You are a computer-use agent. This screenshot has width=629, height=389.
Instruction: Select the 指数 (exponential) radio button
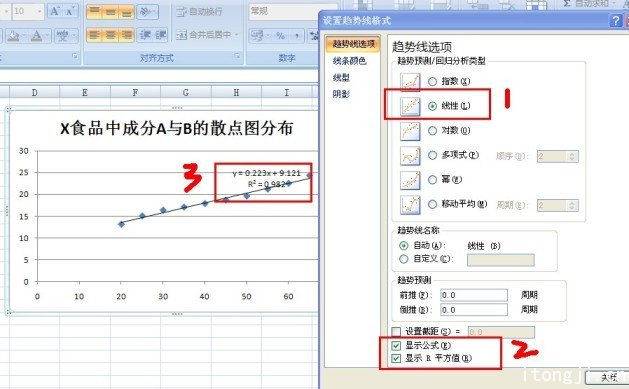point(432,81)
